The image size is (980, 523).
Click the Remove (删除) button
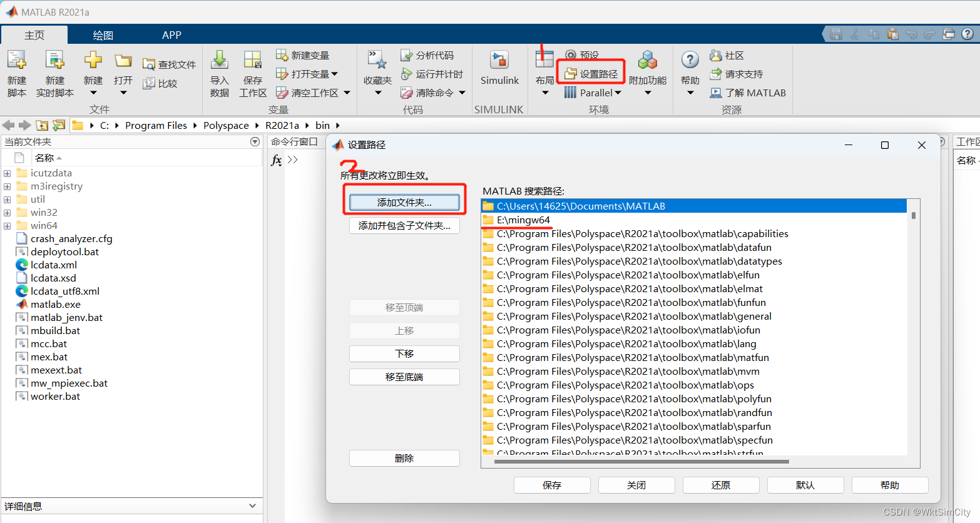click(404, 458)
